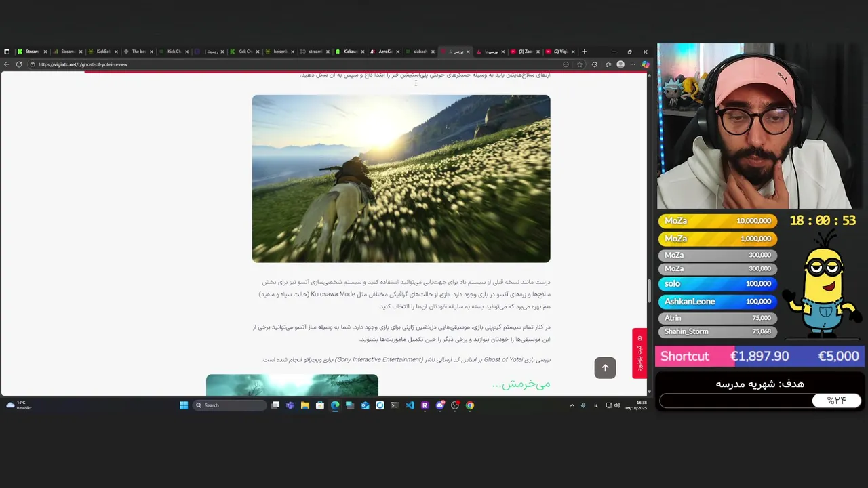Bookmark the page with the star icon
This screenshot has height=488, width=868.
coord(579,64)
